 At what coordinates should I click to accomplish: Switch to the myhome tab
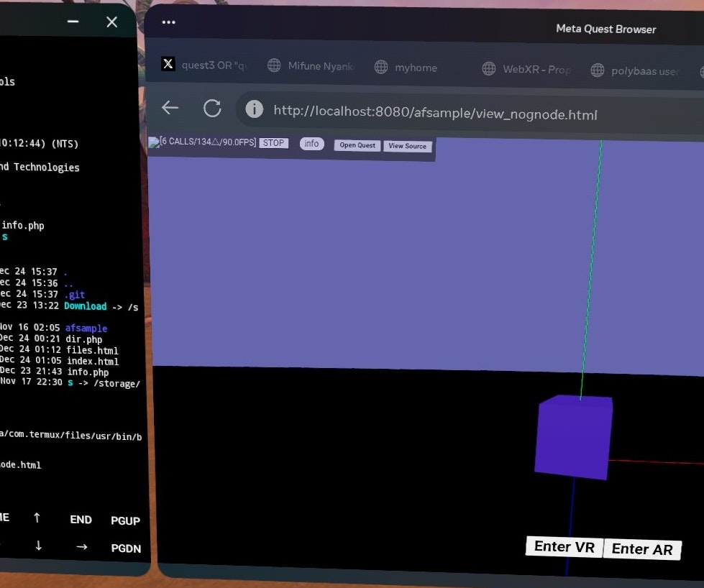tap(406, 68)
